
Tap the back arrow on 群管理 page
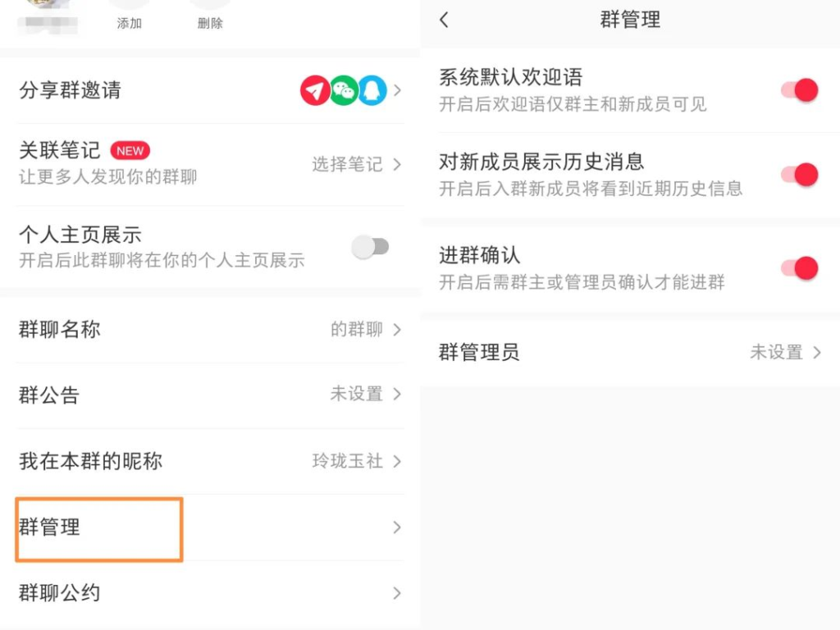[442, 20]
